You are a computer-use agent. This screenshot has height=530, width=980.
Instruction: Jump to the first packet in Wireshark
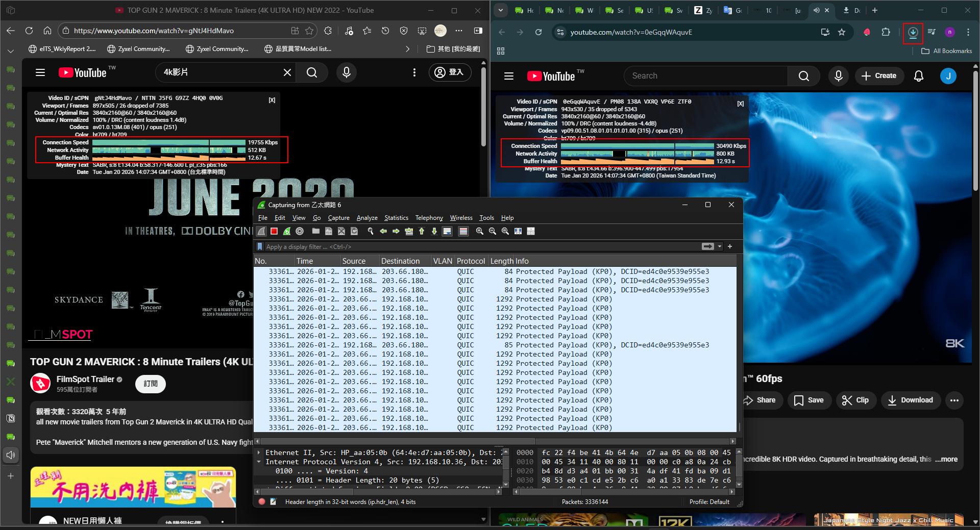click(422, 231)
